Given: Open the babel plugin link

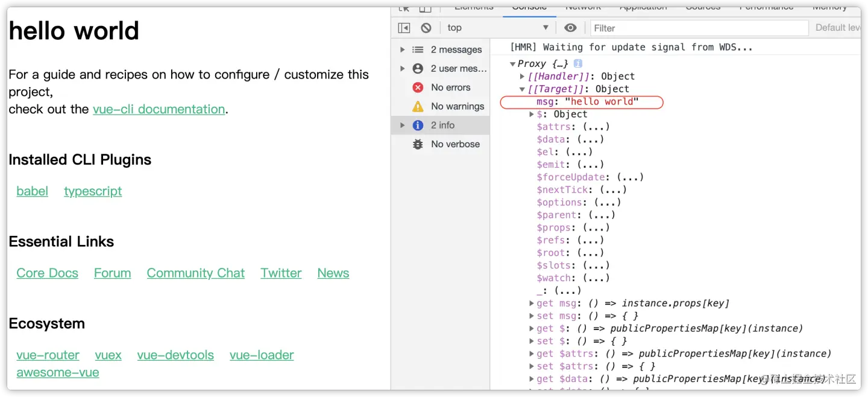Looking at the screenshot, I should [x=33, y=191].
